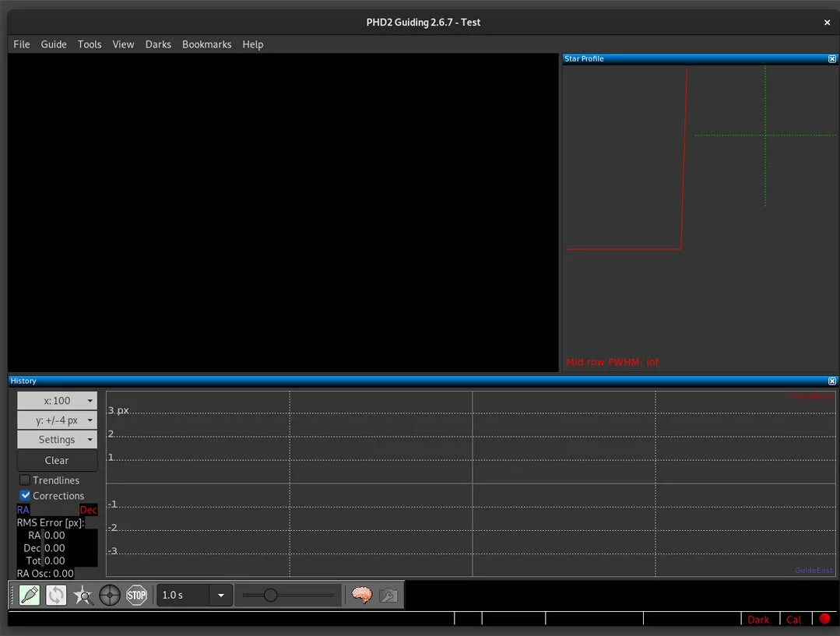Click the red Dec color label
The image size is (840, 636).
[89, 510]
